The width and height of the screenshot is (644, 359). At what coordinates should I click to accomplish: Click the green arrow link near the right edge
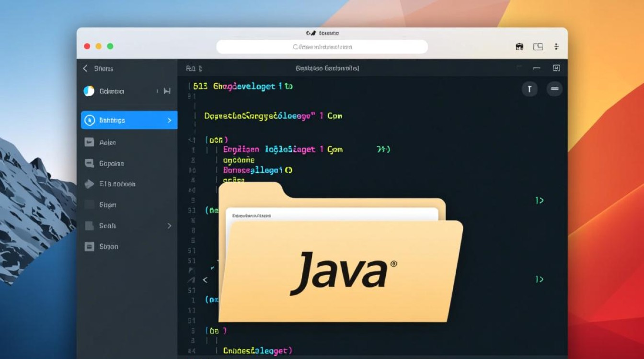point(539,201)
